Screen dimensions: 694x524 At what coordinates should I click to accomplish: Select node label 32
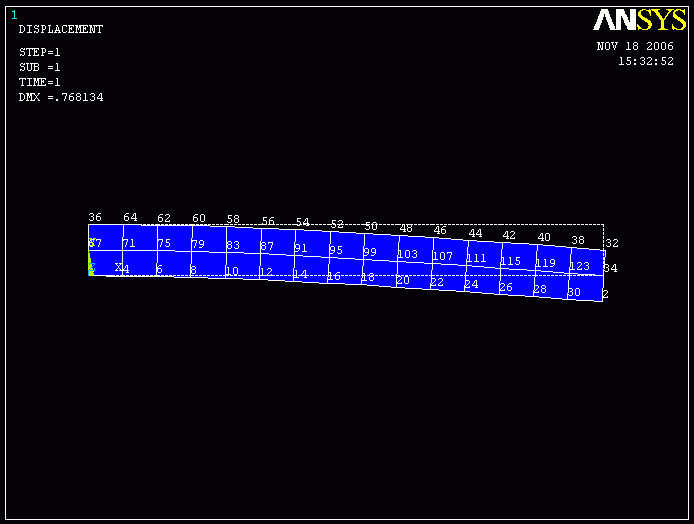pos(612,243)
